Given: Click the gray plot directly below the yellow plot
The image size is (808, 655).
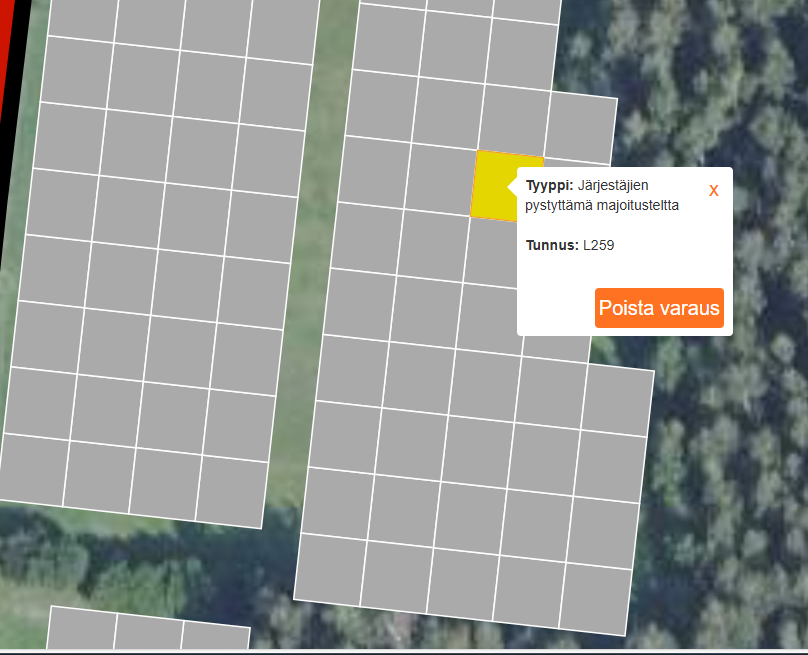Looking at the screenshot, I should (495, 250).
